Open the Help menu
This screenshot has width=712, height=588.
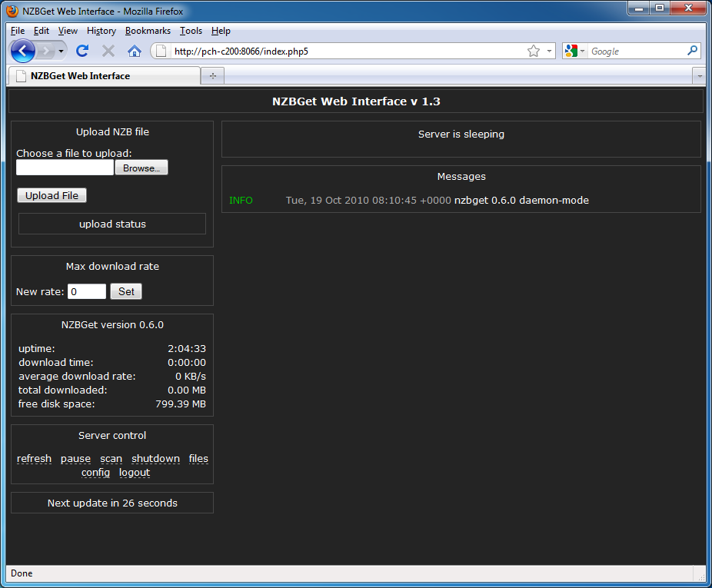click(x=221, y=31)
